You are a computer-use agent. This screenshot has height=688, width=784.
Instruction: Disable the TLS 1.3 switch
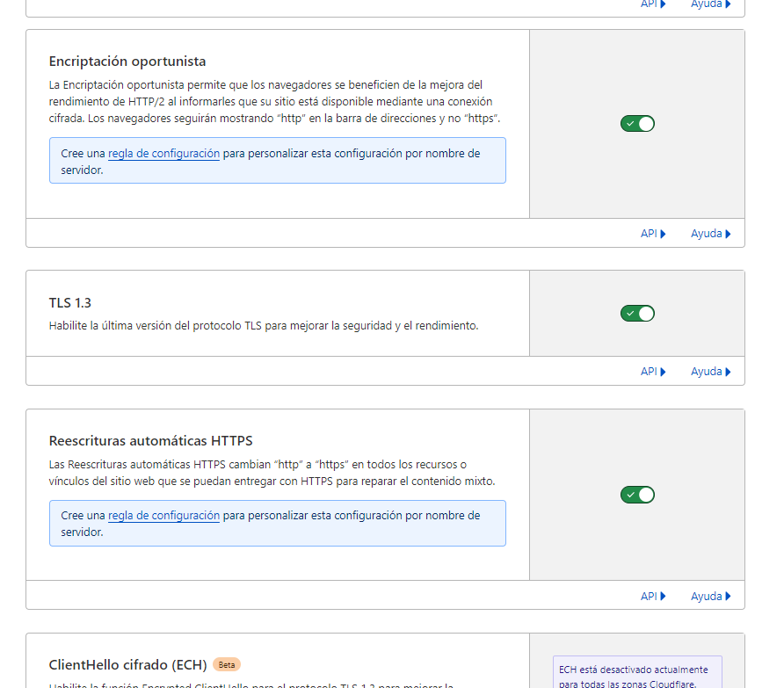[637, 314]
